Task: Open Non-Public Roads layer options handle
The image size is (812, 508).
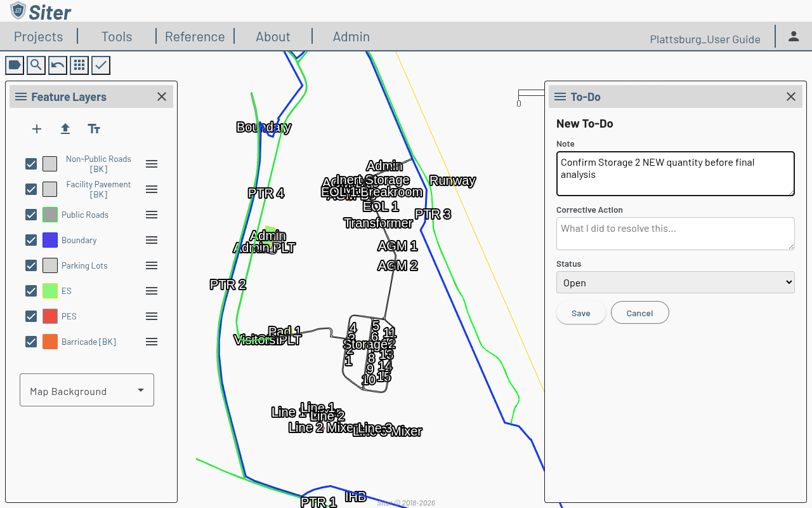Action: pos(152,164)
